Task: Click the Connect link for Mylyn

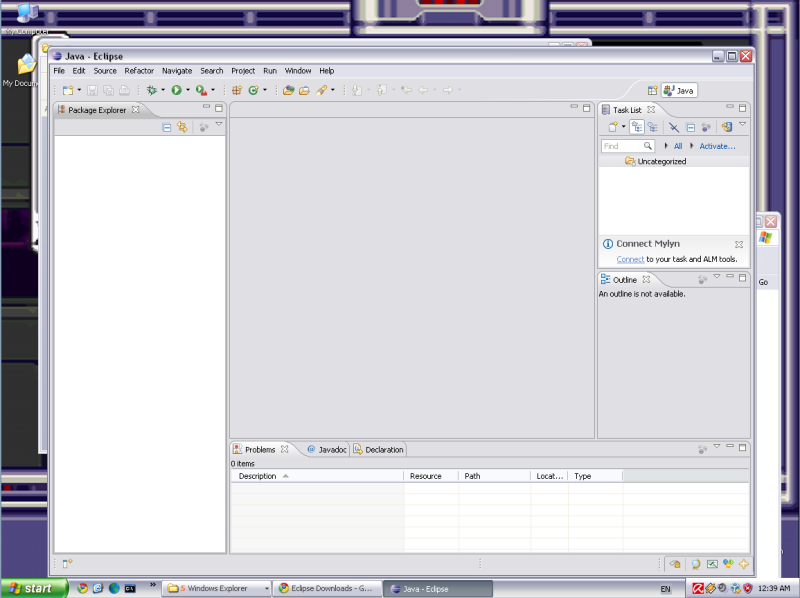Action: tap(630, 259)
